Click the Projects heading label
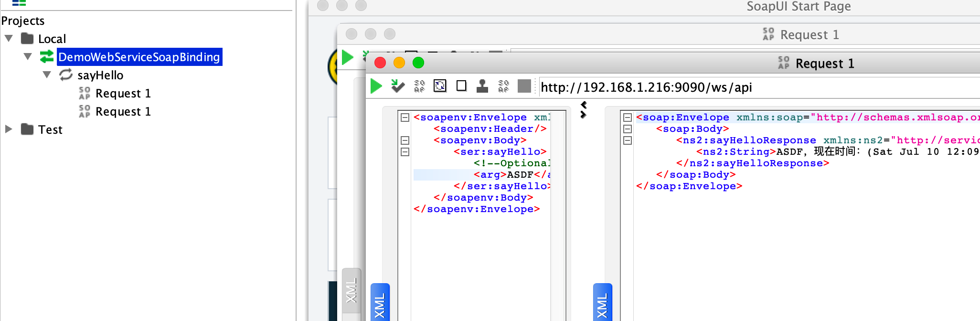 pyautogui.click(x=22, y=21)
